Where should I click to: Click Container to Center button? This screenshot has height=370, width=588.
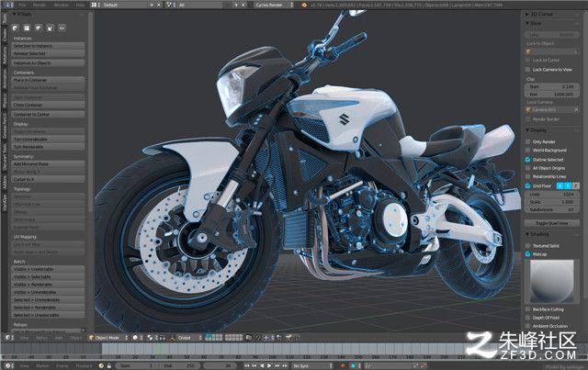click(48, 115)
